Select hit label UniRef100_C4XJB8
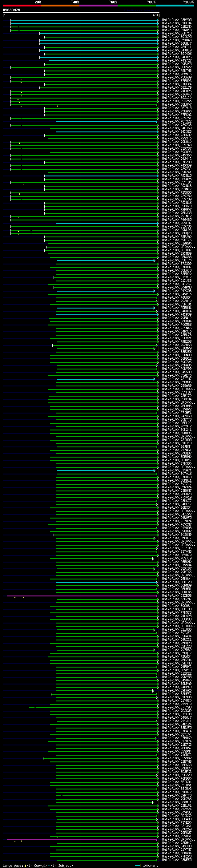 (x=177, y=846)
